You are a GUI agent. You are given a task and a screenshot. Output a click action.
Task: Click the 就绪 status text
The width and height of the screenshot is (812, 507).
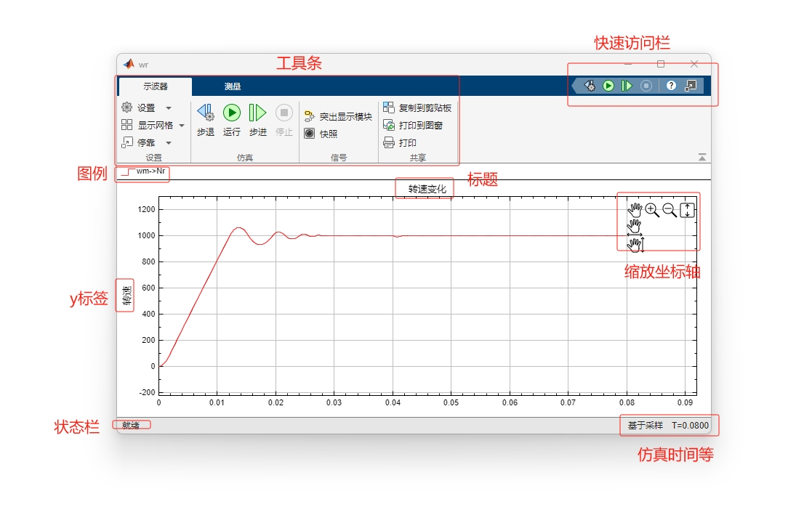click(x=131, y=425)
